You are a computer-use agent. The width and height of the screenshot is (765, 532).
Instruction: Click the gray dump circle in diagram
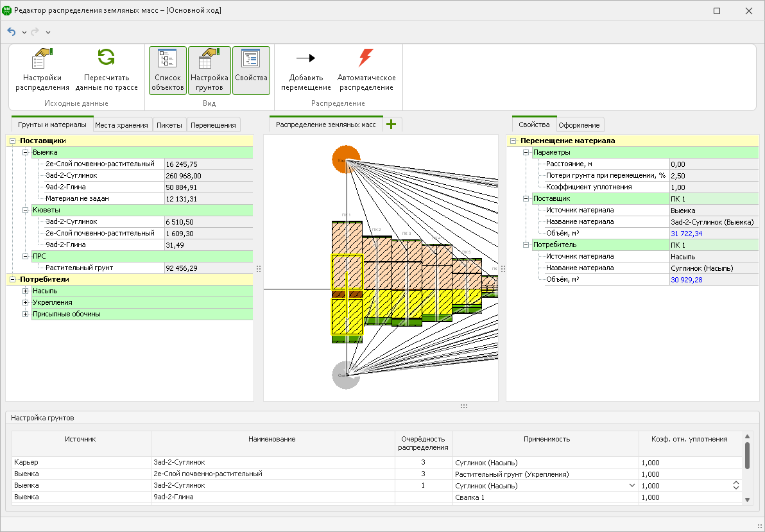click(x=346, y=375)
